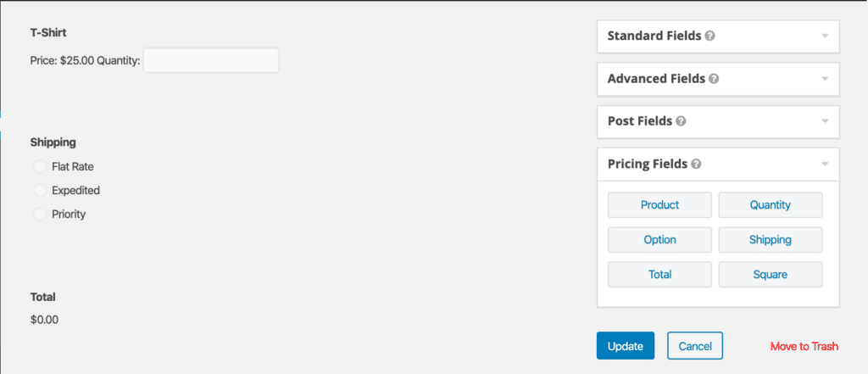
Task: Add a Total pricing field
Action: coord(659,274)
